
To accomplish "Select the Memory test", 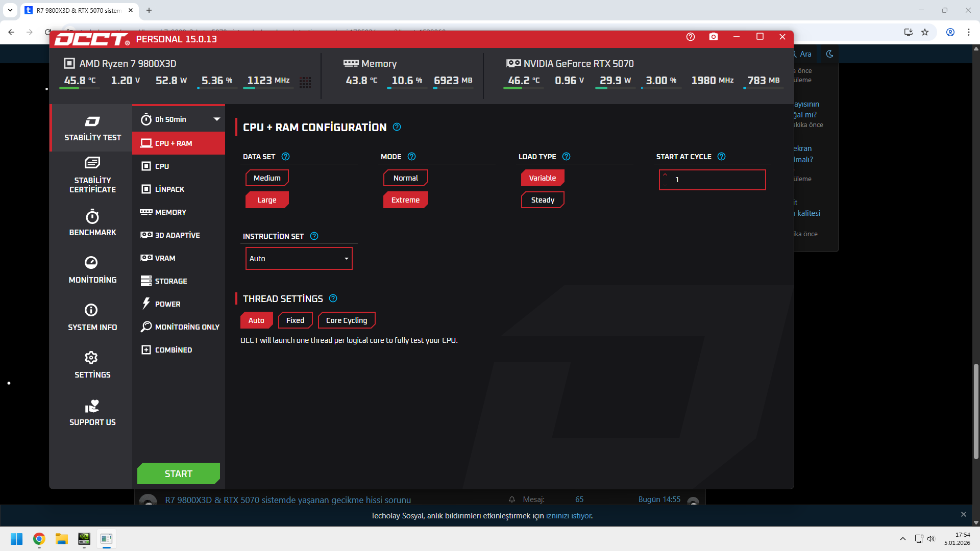I will pyautogui.click(x=179, y=212).
